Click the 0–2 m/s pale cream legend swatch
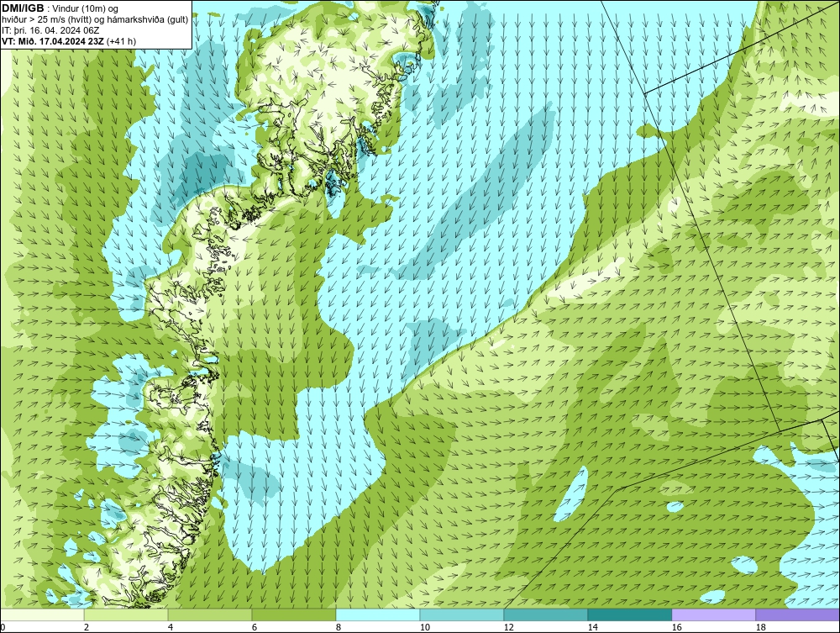 click(42, 615)
